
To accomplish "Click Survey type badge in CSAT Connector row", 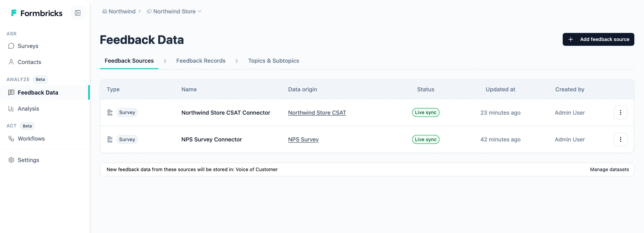I will click(127, 112).
